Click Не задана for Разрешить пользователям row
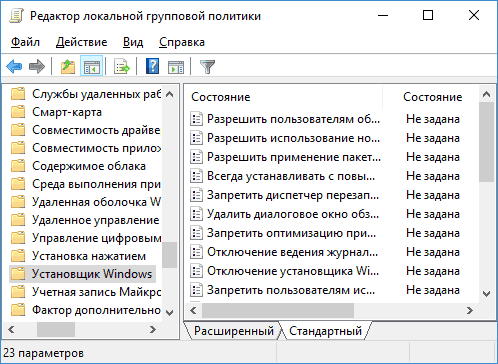This screenshot has height=364, width=498. (433, 119)
